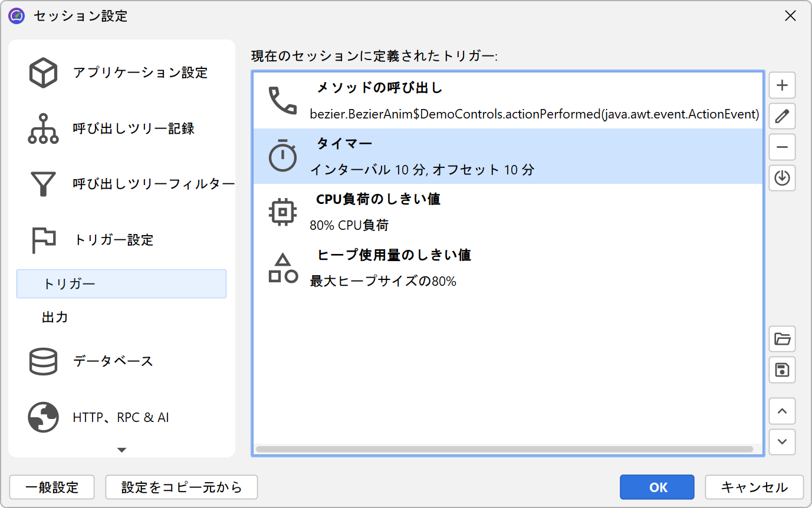Click the 設定をコピー元から button
Screen dimensions: 812x508
182,487
